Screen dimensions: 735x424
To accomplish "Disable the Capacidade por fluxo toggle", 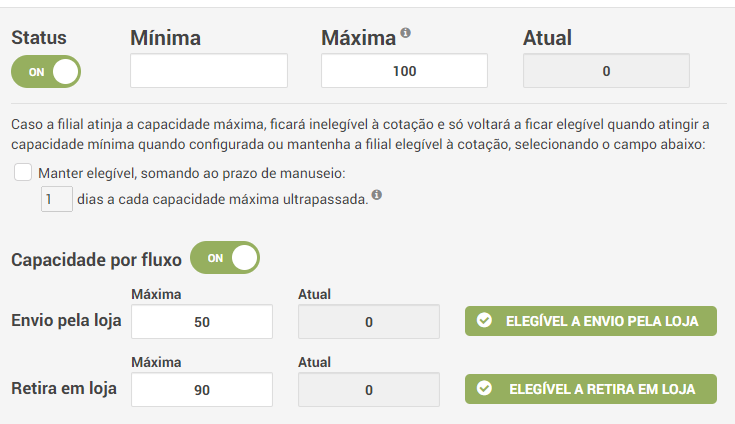I will 225,258.
